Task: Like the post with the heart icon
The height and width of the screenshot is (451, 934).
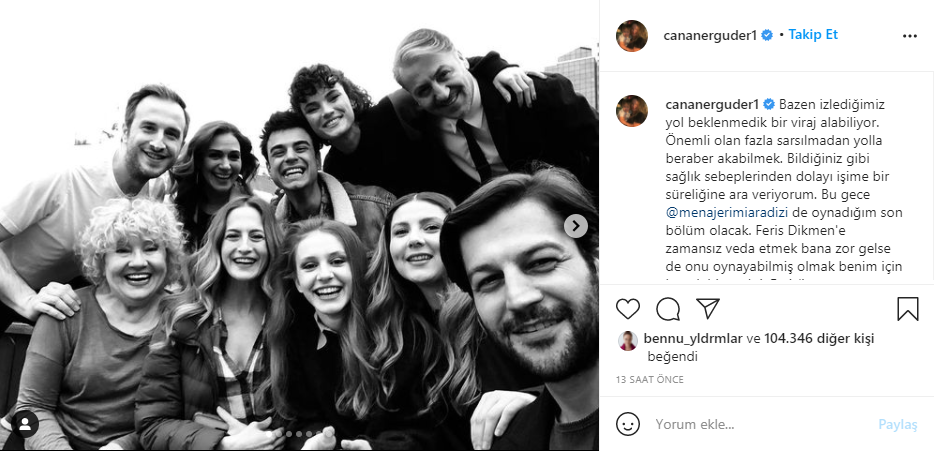Action: [628, 308]
